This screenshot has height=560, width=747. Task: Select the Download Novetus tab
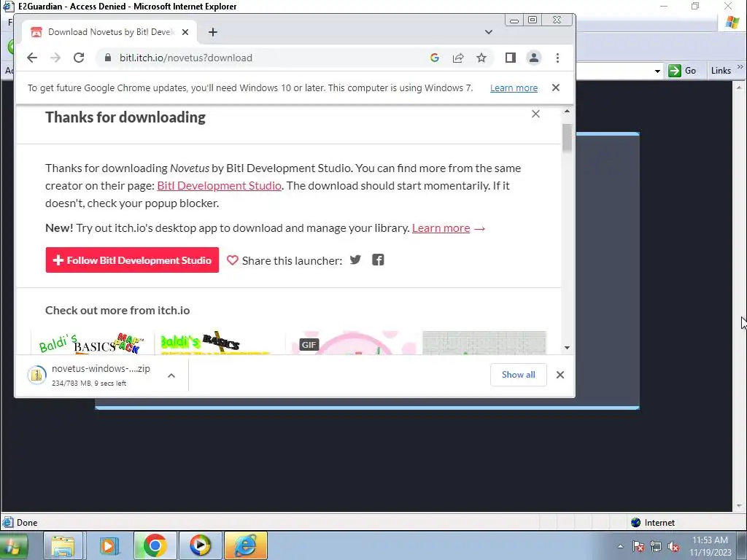coord(109,32)
